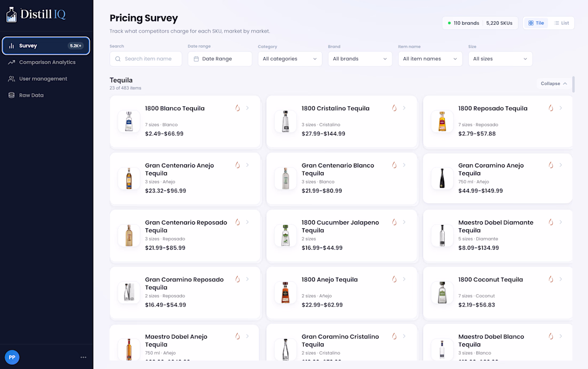Open the All categories dropdown
The height and width of the screenshot is (369, 588).
[x=290, y=59]
